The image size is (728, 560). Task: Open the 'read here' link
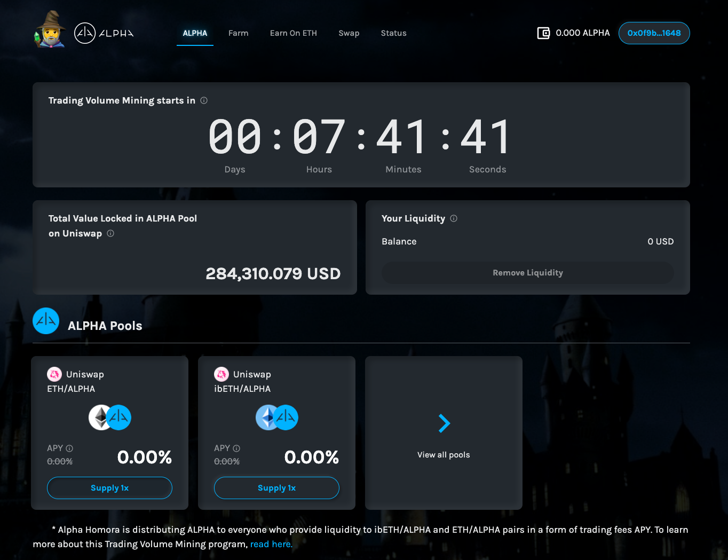[271, 544]
